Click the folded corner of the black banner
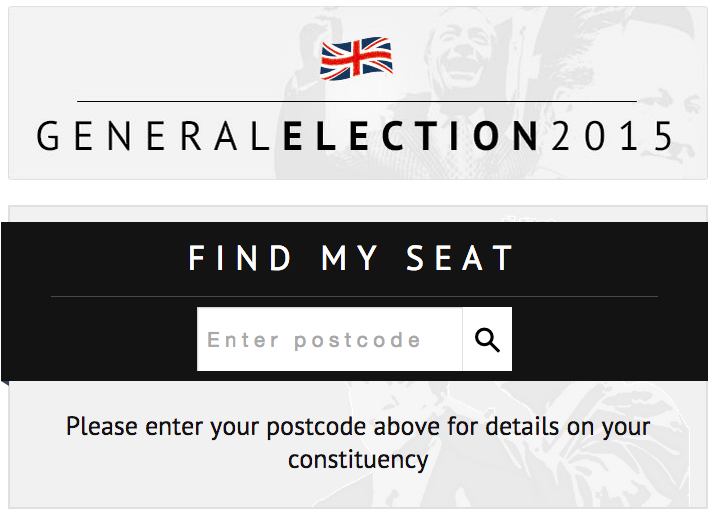The width and height of the screenshot is (717, 516). click(x=5, y=381)
